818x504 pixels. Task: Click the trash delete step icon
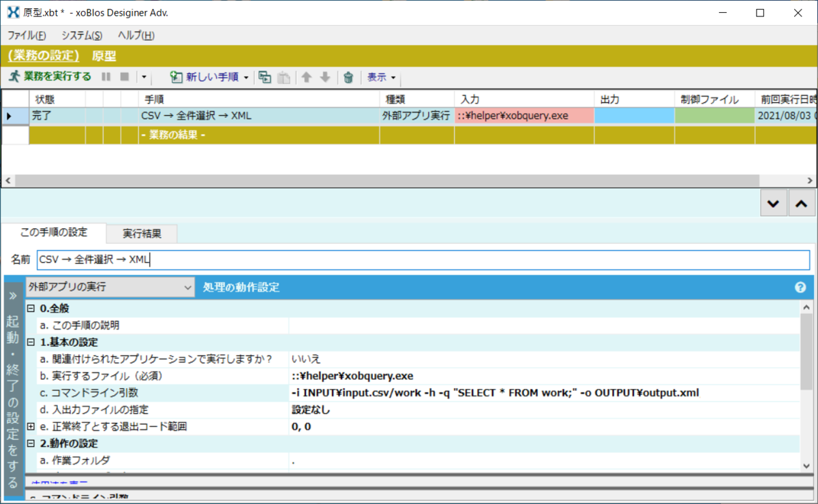coord(348,77)
